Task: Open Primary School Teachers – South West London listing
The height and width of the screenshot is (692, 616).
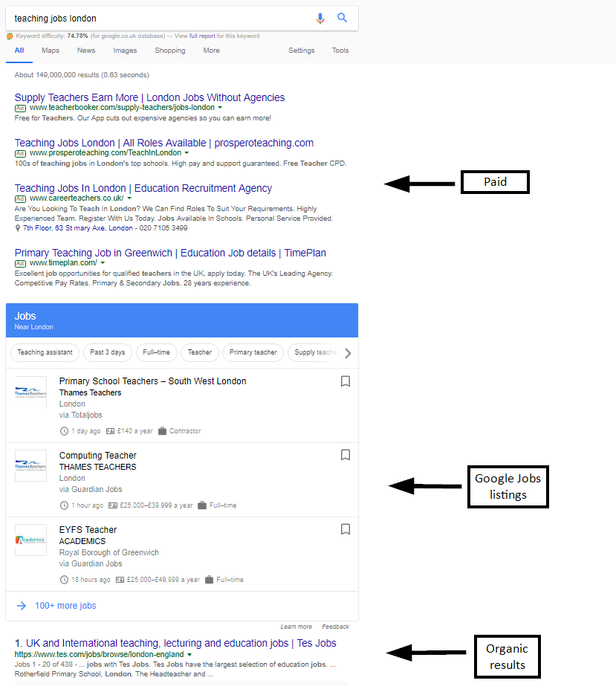Action: [152, 381]
